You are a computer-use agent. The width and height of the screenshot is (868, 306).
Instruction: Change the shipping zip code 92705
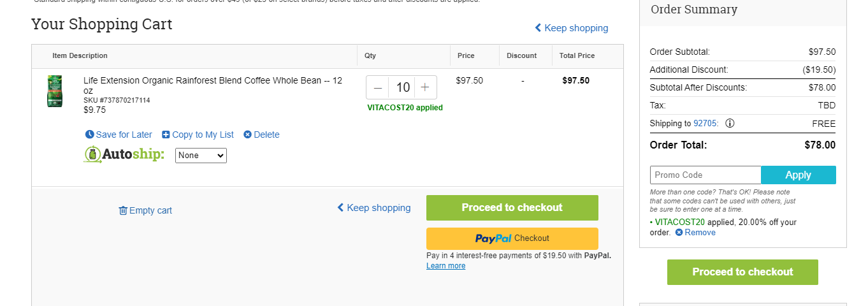(x=705, y=124)
